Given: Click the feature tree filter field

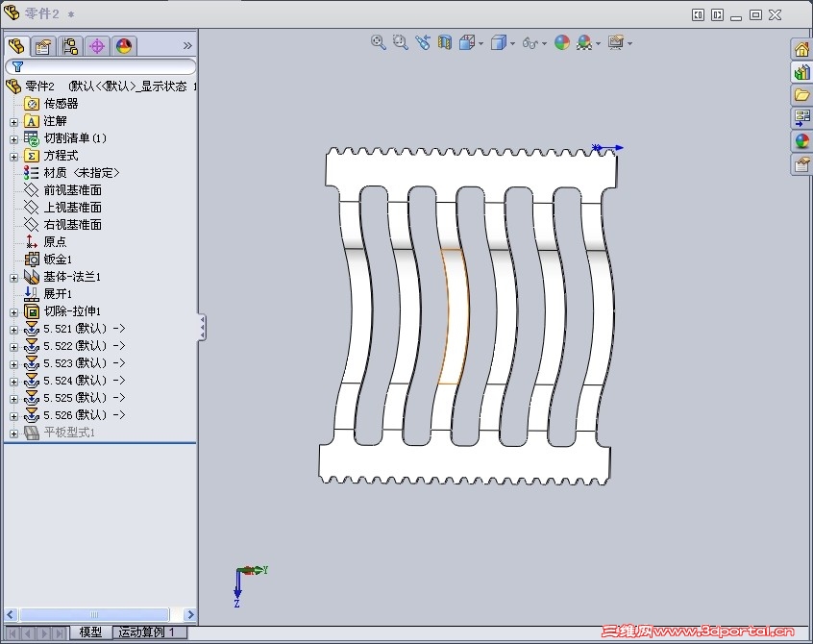Looking at the screenshot, I should (x=101, y=66).
